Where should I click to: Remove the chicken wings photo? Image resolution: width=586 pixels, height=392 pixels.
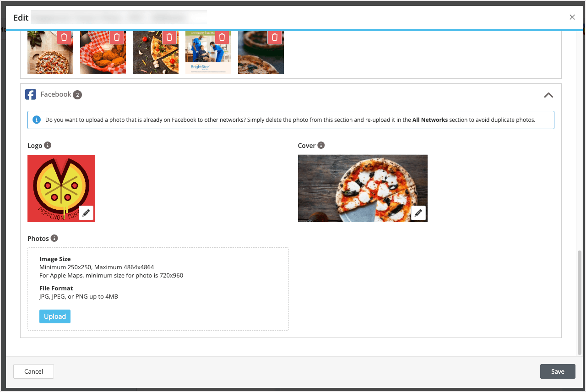[x=117, y=37]
